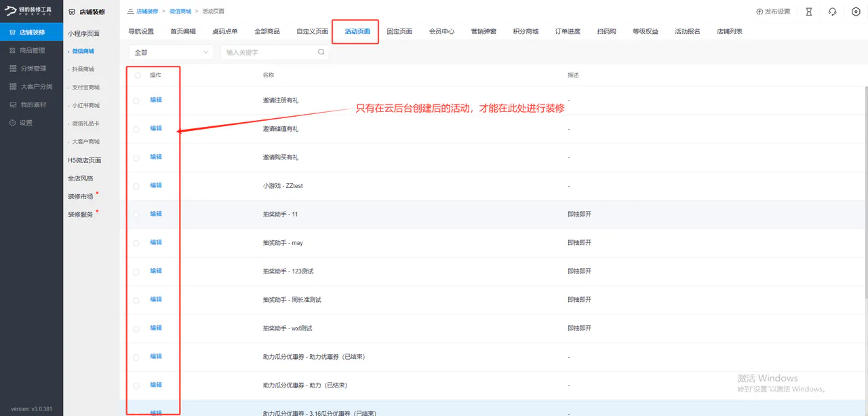Click 编辑 for 助力瓜分优惠券 - 助力（已结束）
The height and width of the screenshot is (416, 868).
pyautogui.click(x=156, y=385)
